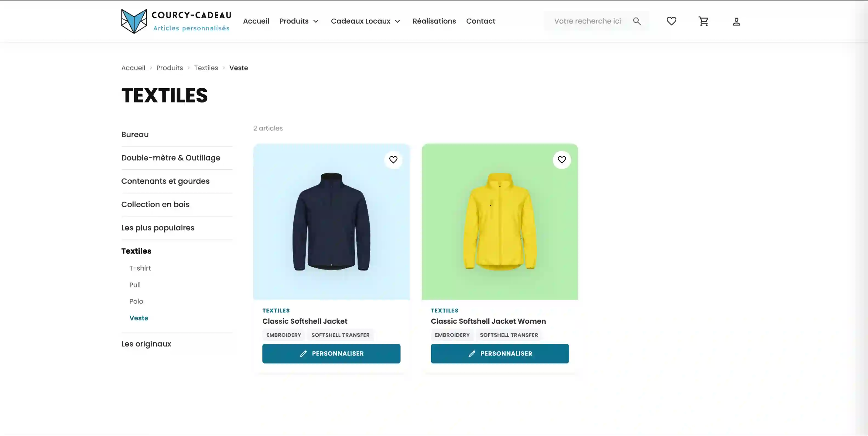Favorite the Classic Softshell Jacket
Screen dimensions: 868x436
tap(393, 160)
